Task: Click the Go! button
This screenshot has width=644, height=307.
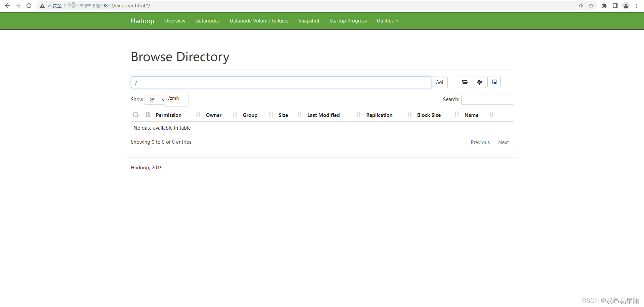Action: click(439, 82)
